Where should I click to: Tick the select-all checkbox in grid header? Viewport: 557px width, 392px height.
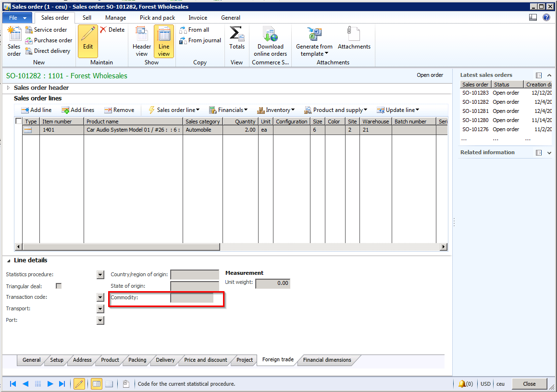[x=19, y=122]
